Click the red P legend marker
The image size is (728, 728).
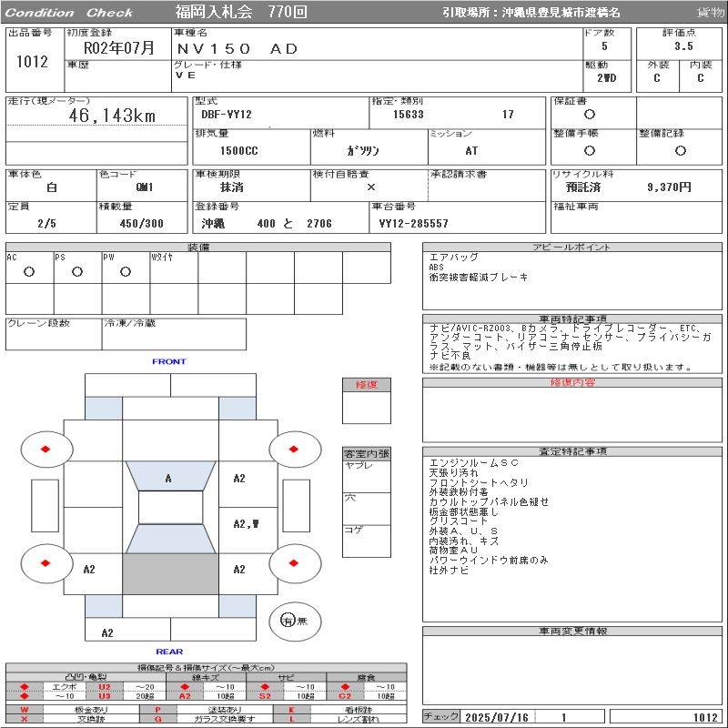point(157,710)
